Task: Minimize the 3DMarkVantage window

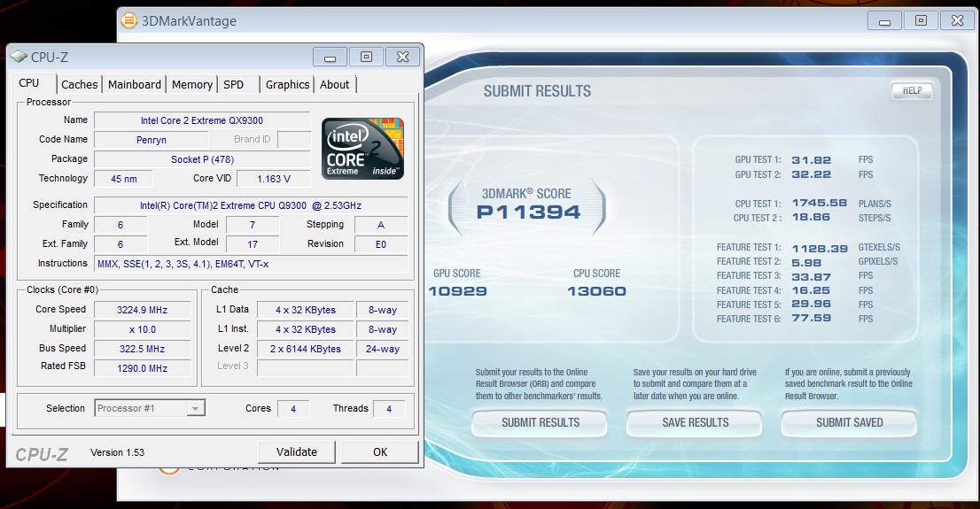Action: coord(883,19)
